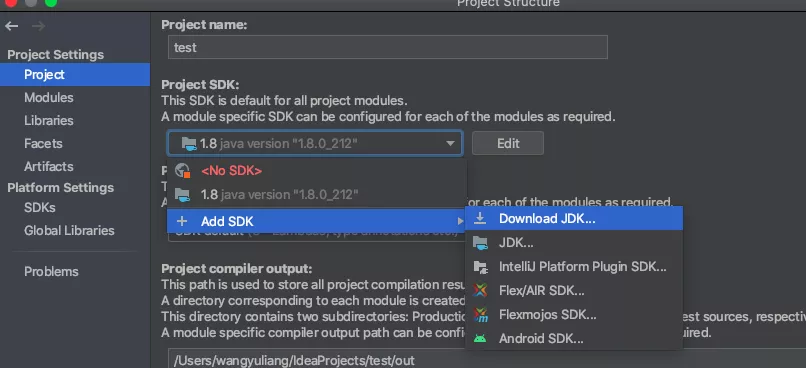Click the Android SDK robot icon
The image size is (806, 368).
pos(480,339)
